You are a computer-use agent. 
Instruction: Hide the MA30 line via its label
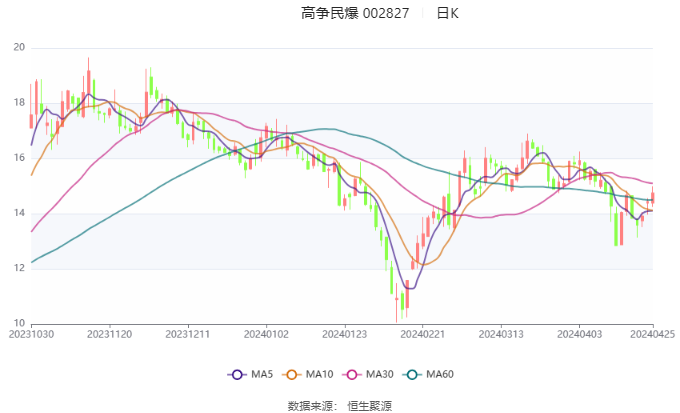[379, 374]
